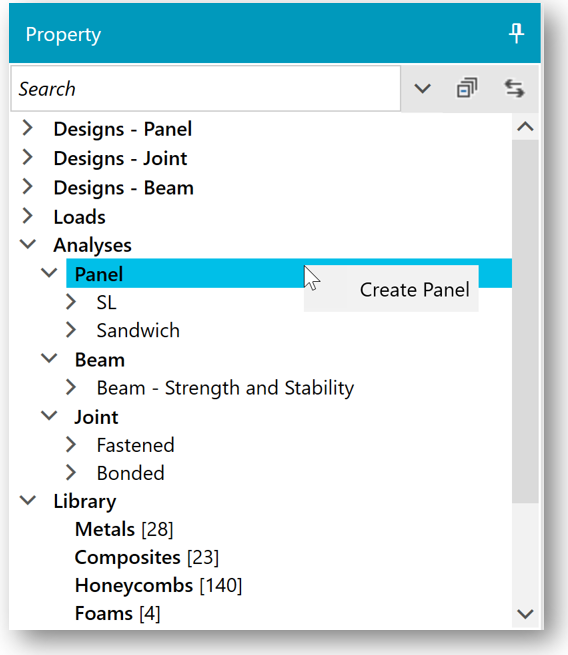Expand the Fastened joint item
Image resolution: width=568 pixels, height=655 pixels.
pos(71,445)
